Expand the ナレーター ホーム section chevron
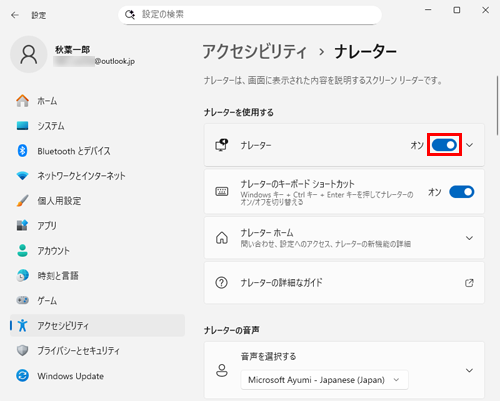Screen dimensions: 500x401 [469, 238]
